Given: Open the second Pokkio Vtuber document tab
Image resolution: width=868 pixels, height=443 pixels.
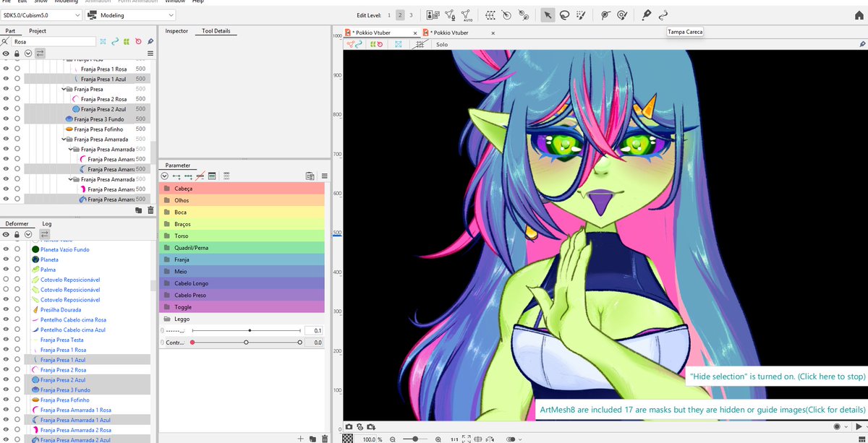Looking at the screenshot, I should click(x=450, y=33).
